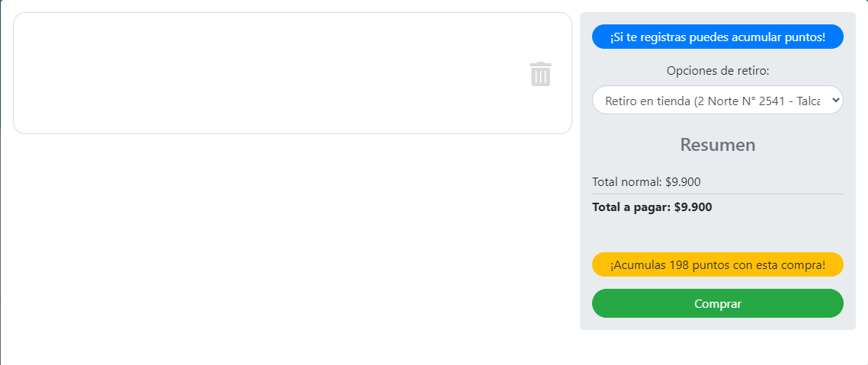Screen dimensions: 868x365
Task: Click the Resumen heading
Action: click(x=717, y=145)
